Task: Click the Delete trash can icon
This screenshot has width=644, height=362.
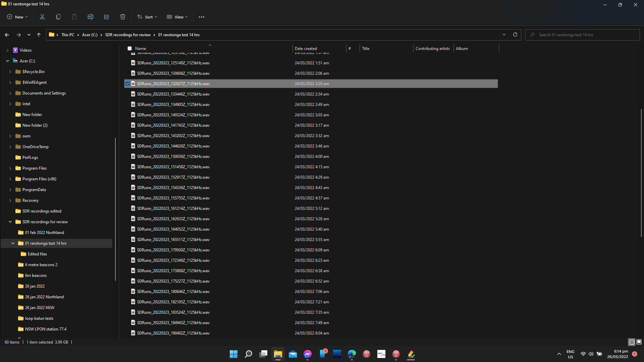Action: tap(123, 17)
